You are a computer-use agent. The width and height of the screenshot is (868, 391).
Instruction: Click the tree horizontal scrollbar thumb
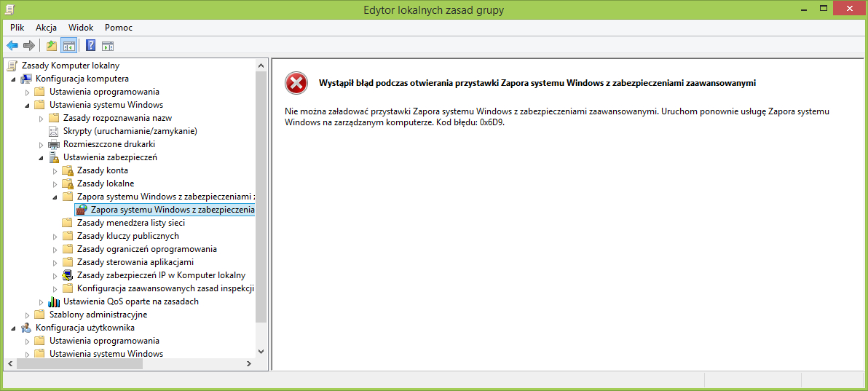pyautogui.click(x=79, y=364)
